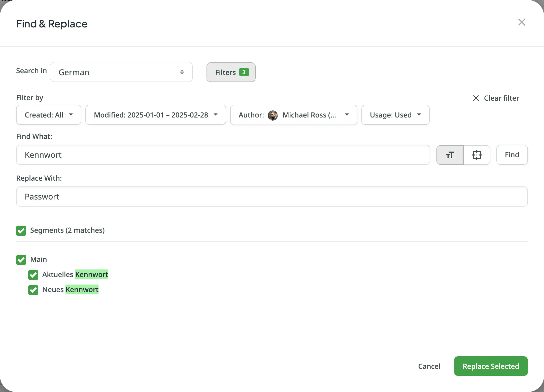Click into the Find What field
Screen dimensions: 544x392
(223, 155)
